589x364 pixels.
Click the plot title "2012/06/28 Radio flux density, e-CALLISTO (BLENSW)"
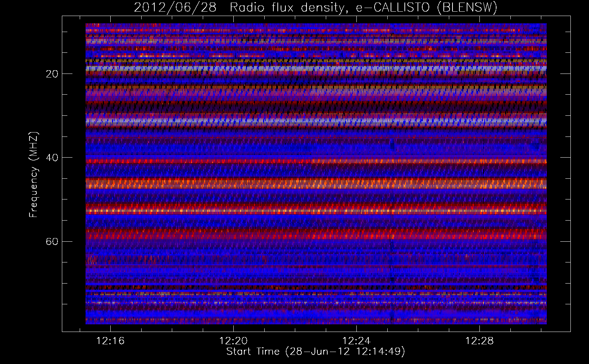tap(316, 7)
